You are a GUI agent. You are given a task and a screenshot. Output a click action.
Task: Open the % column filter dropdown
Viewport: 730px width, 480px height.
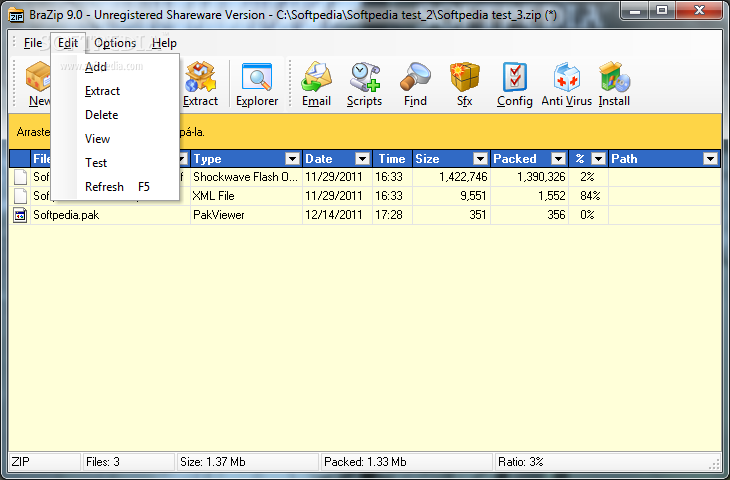pyautogui.click(x=598, y=159)
